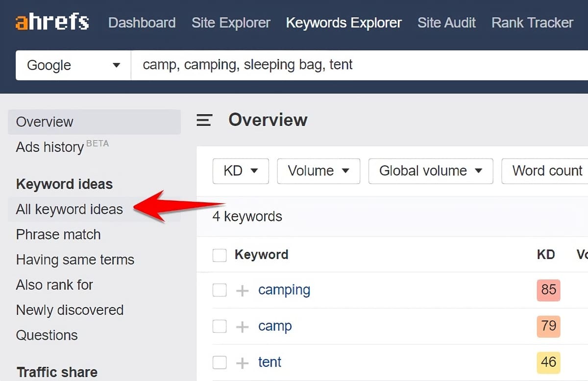Open the Global volume dropdown
Screen dimensions: 588x381
(x=430, y=171)
